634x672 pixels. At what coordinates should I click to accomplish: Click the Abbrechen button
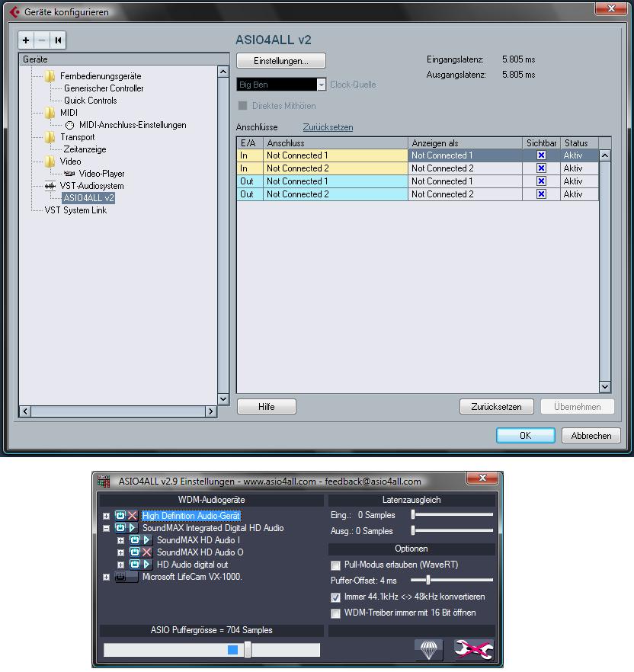pyautogui.click(x=591, y=436)
